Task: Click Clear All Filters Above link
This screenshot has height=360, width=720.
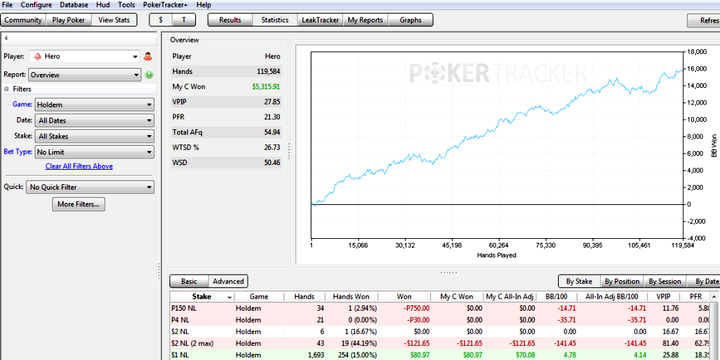Action: point(79,166)
